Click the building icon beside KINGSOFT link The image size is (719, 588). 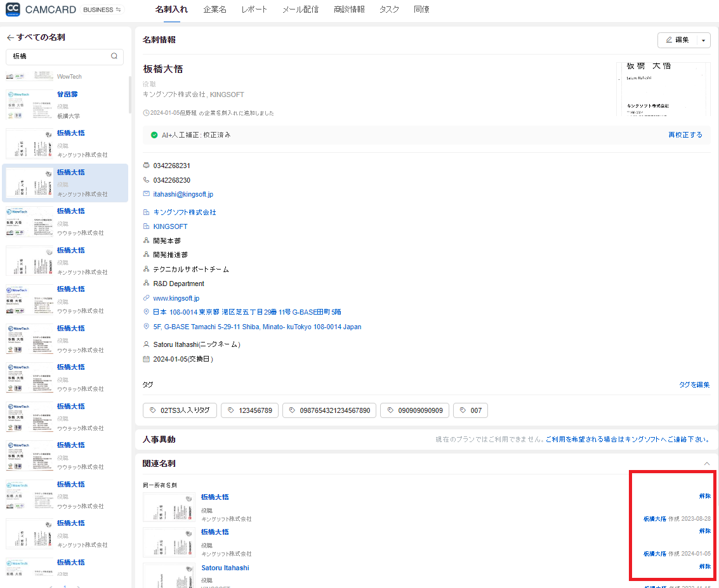(147, 226)
